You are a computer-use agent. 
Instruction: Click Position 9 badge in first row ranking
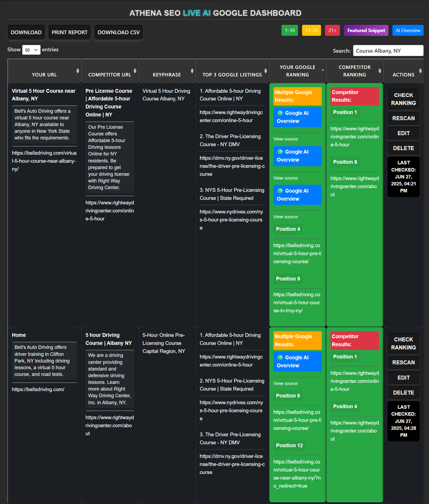click(288, 279)
